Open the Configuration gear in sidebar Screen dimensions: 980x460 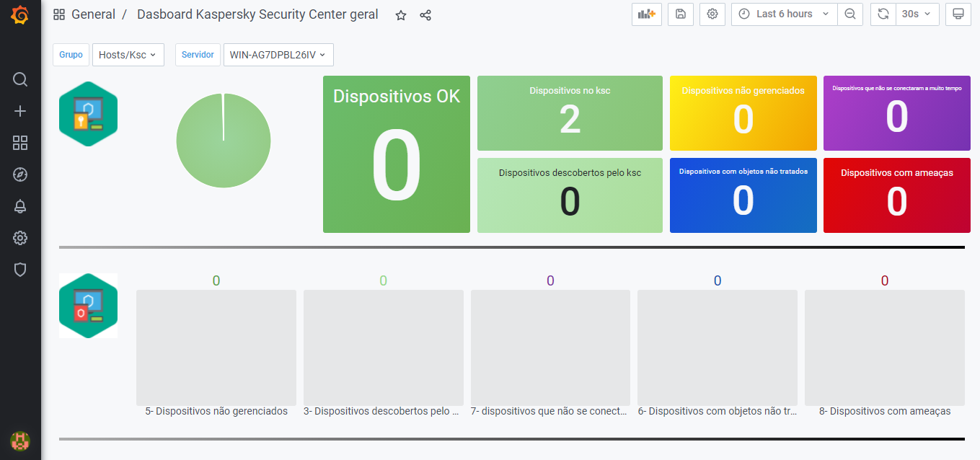pos(20,238)
